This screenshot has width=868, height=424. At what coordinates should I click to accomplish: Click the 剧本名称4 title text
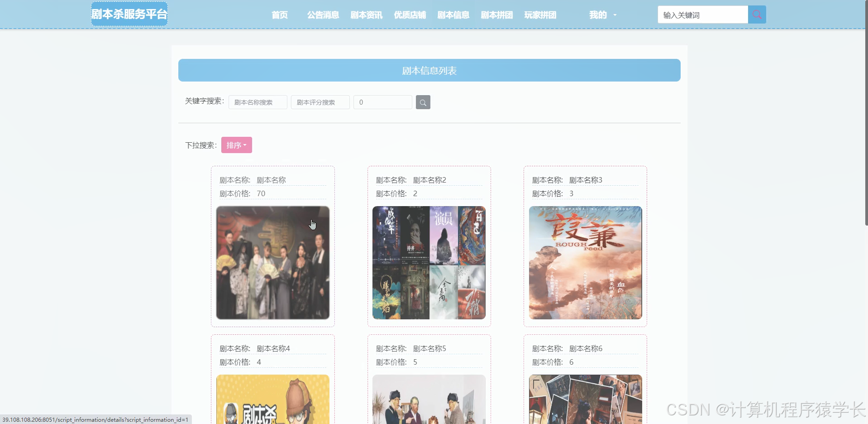[x=273, y=348]
